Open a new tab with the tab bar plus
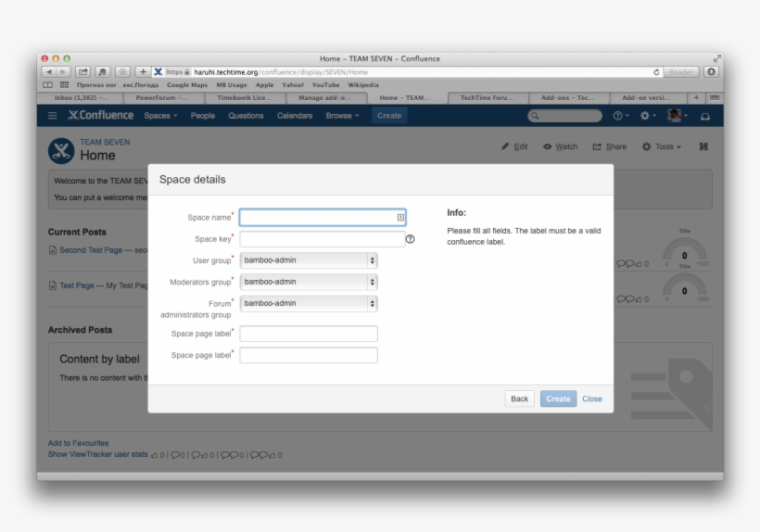Image resolution: width=760 pixels, height=532 pixels. pyautogui.click(x=696, y=98)
